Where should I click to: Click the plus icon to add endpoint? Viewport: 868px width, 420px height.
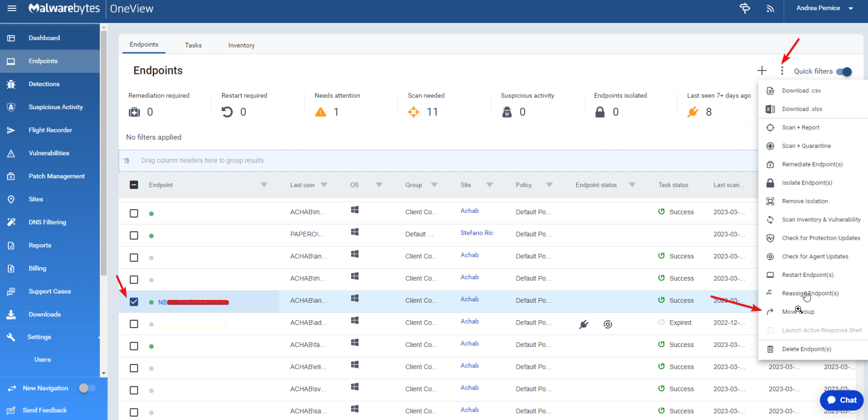pyautogui.click(x=762, y=71)
